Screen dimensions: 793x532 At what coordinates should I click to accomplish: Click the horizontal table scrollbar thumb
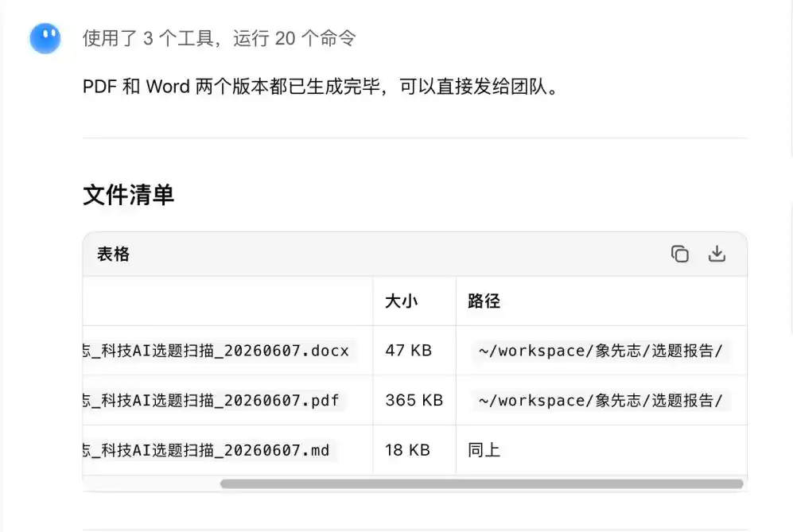click(x=481, y=484)
